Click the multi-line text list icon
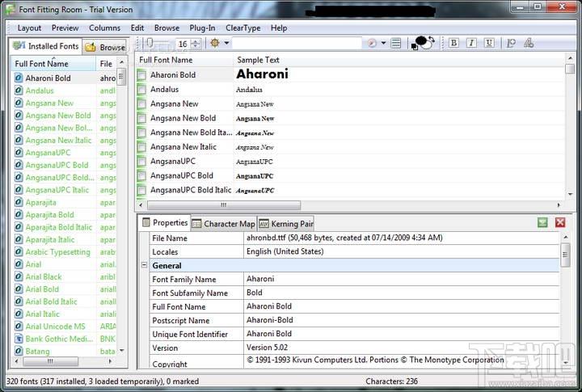The height and width of the screenshot is (392, 582). 396,44
